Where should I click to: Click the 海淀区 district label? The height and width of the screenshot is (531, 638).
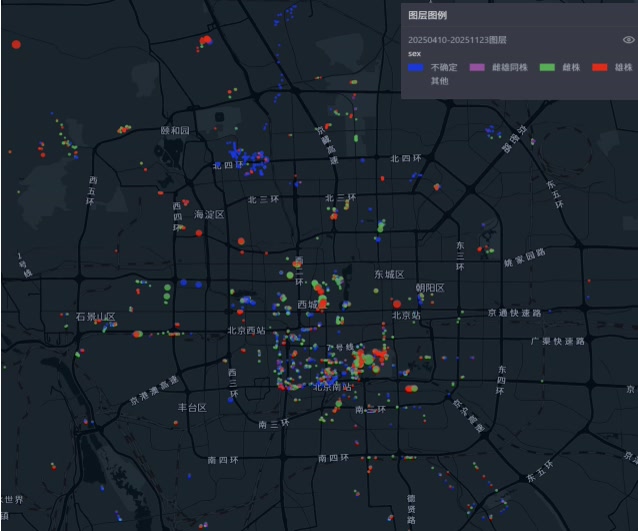209,215
